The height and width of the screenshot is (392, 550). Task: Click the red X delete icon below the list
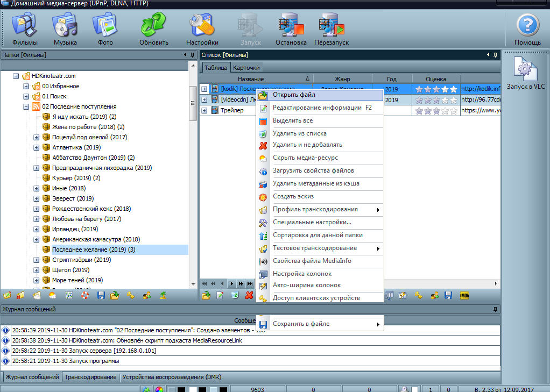coord(249,295)
